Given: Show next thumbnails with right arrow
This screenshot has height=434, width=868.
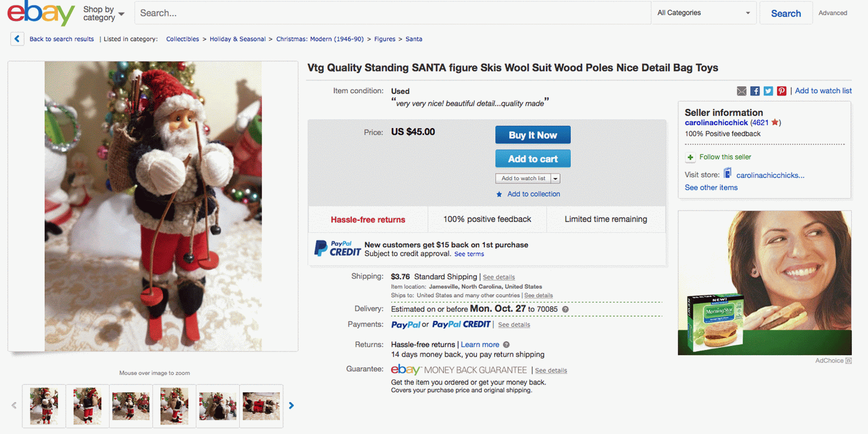Looking at the screenshot, I should click(x=291, y=406).
